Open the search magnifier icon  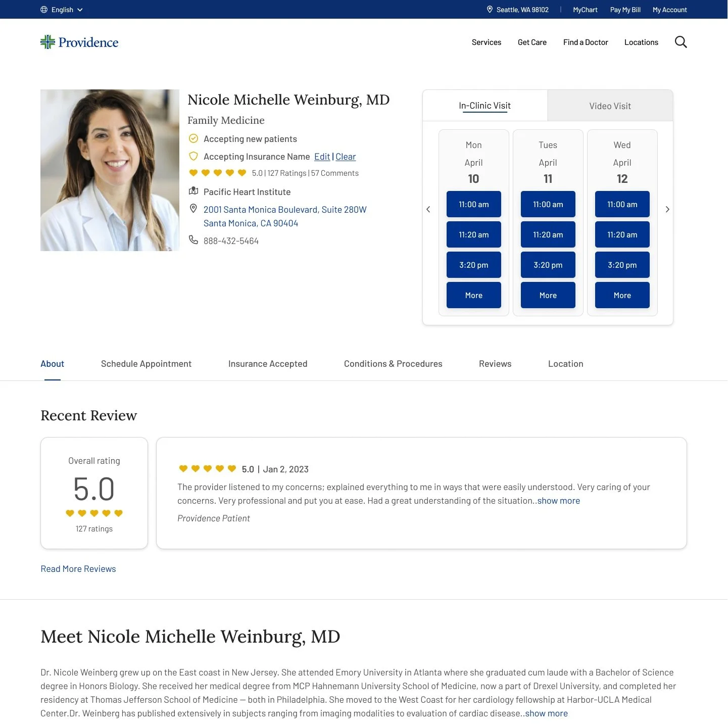tap(681, 42)
